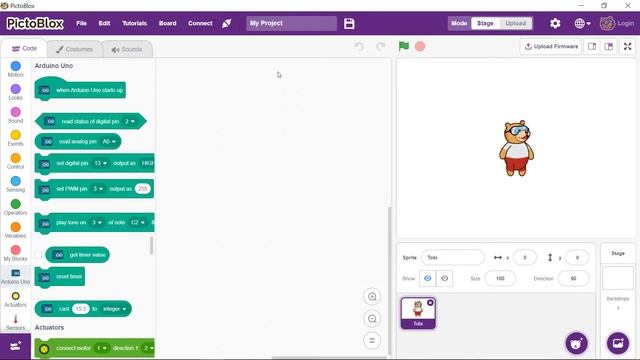The height and width of the screenshot is (360, 640).
Task: Click the green flag to run
Action: (x=404, y=46)
